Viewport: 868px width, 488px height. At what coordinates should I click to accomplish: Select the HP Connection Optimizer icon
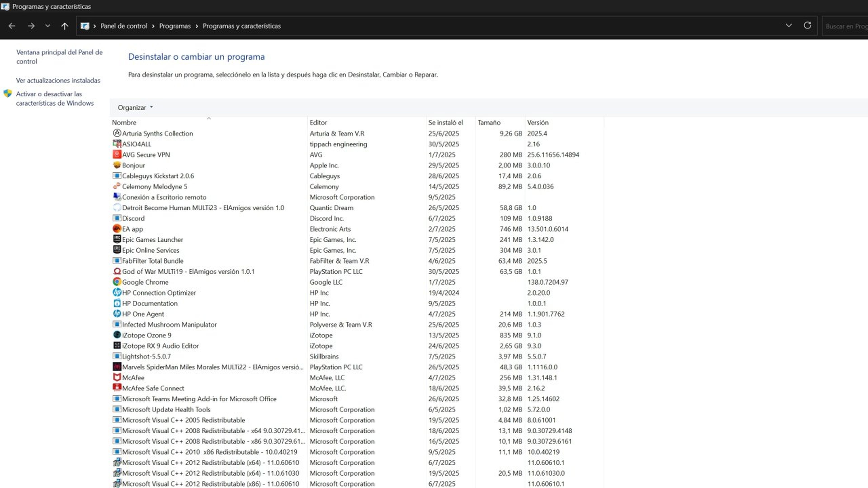click(x=117, y=292)
